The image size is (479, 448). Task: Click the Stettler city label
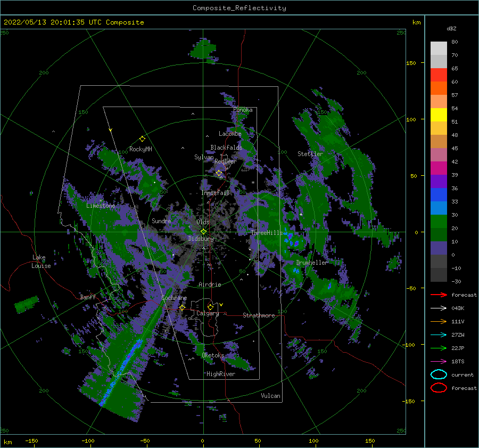point(310,154)
